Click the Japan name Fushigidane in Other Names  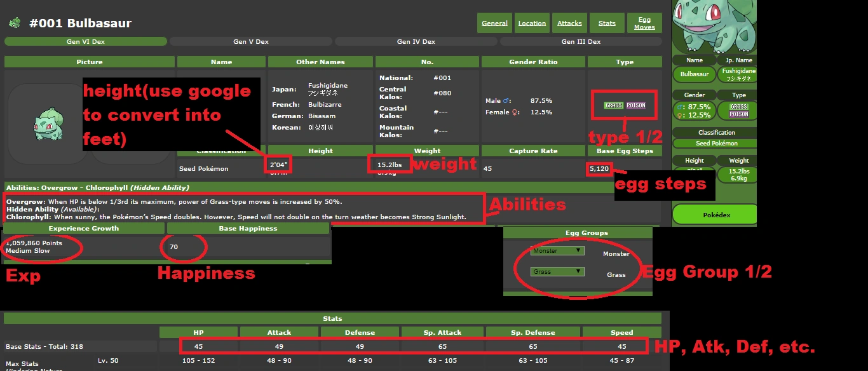tap(328, 85)
